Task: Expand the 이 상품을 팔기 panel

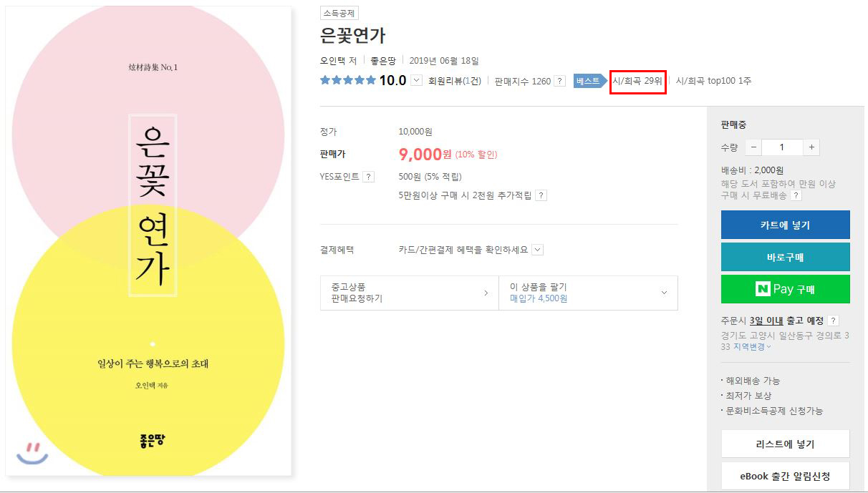Action: pyautogui.click(x=588, y=293)
